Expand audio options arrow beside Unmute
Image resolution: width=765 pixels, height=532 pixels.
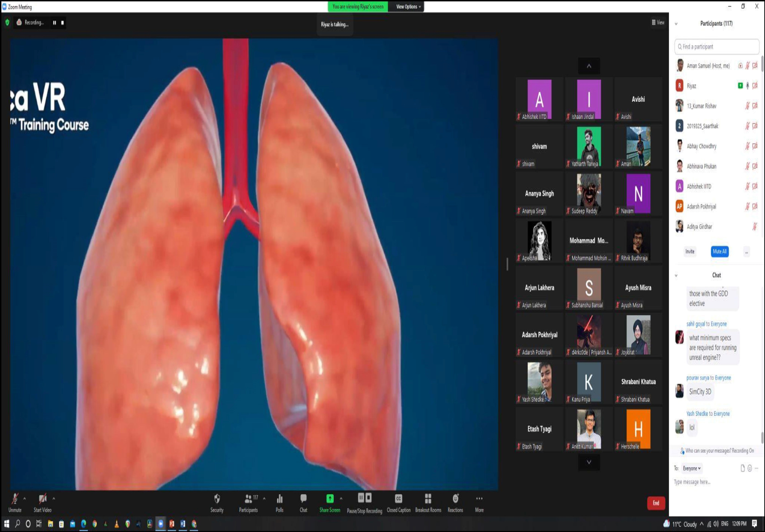24,499
